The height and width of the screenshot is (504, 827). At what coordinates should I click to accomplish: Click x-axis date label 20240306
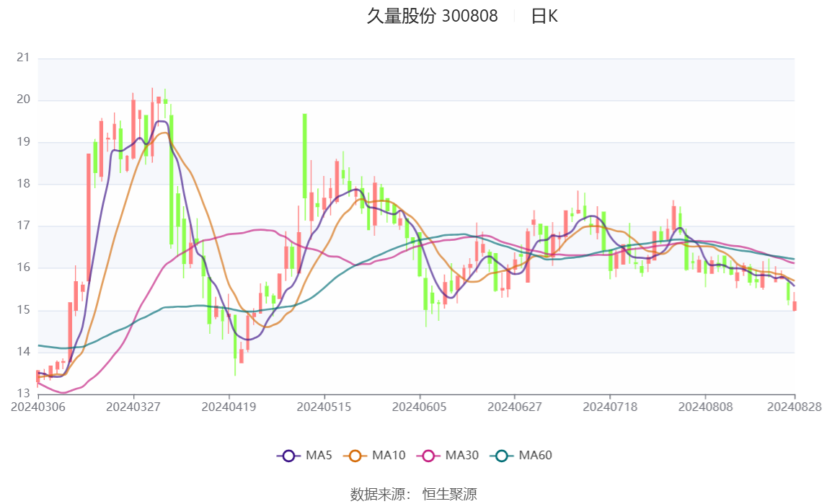coord(38,407)
